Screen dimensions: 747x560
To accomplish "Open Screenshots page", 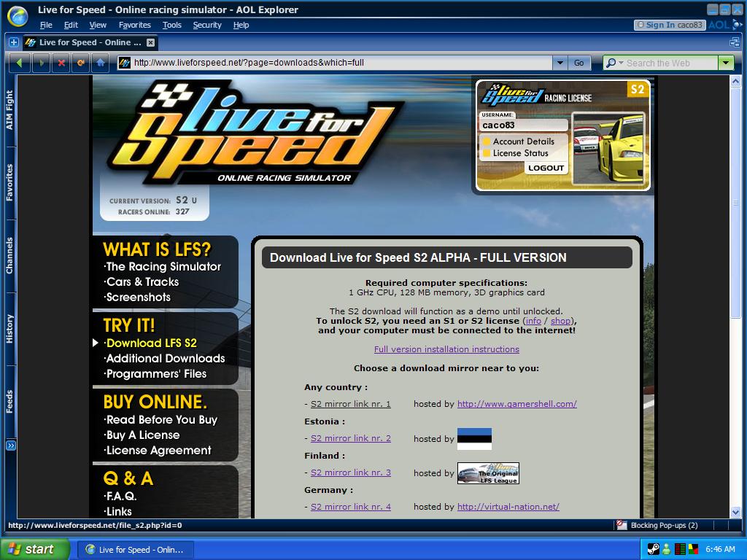I will coord(138,297).
